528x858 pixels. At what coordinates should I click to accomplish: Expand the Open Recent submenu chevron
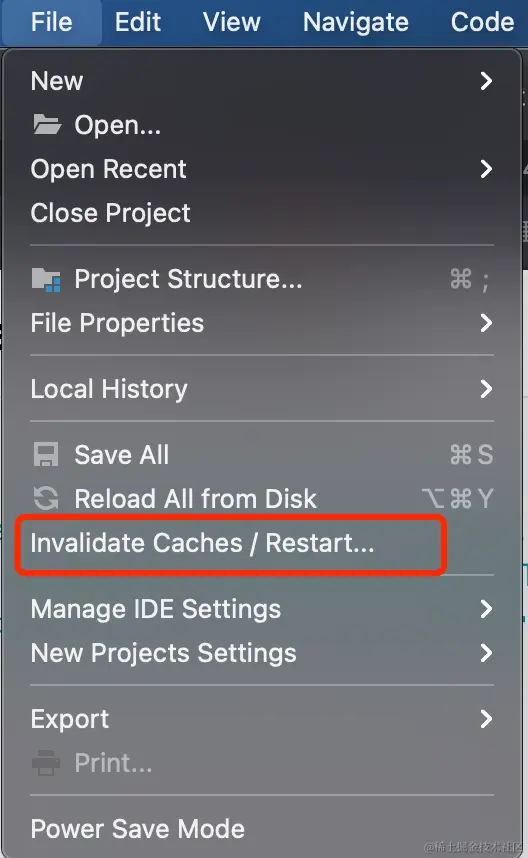tap(486, 169)
